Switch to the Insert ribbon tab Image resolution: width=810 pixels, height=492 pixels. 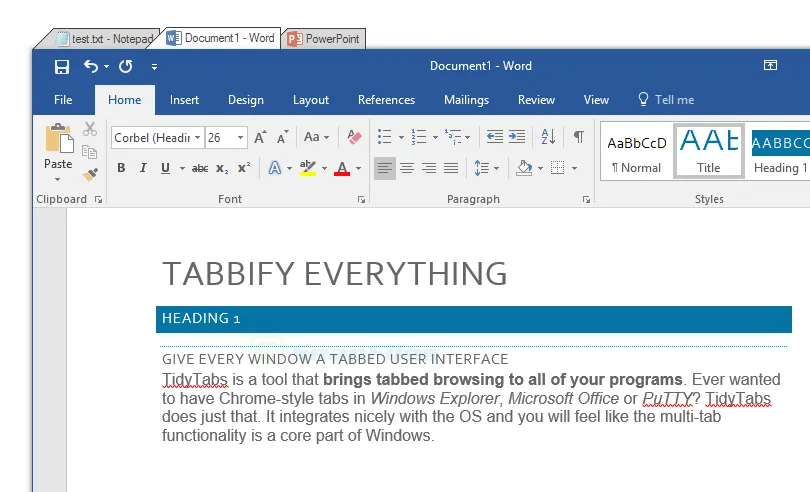pyautogui.click(x=184, y=100)
